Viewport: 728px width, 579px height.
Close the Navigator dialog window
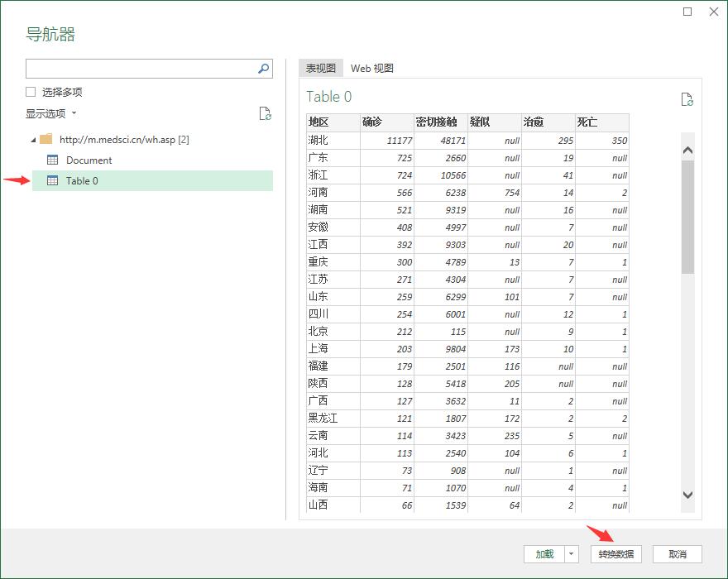(714, 12)
